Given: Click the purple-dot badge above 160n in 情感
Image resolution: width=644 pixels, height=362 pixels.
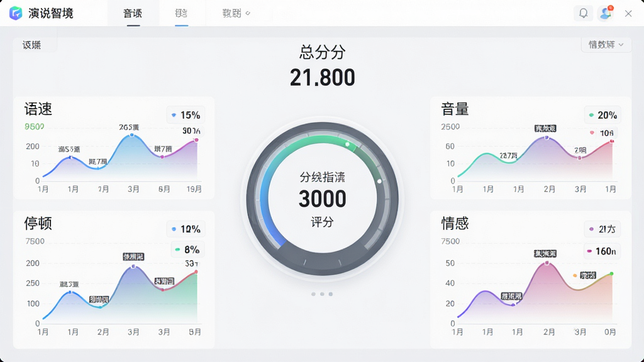Looking at the screenshot, I should click(602, 229).
